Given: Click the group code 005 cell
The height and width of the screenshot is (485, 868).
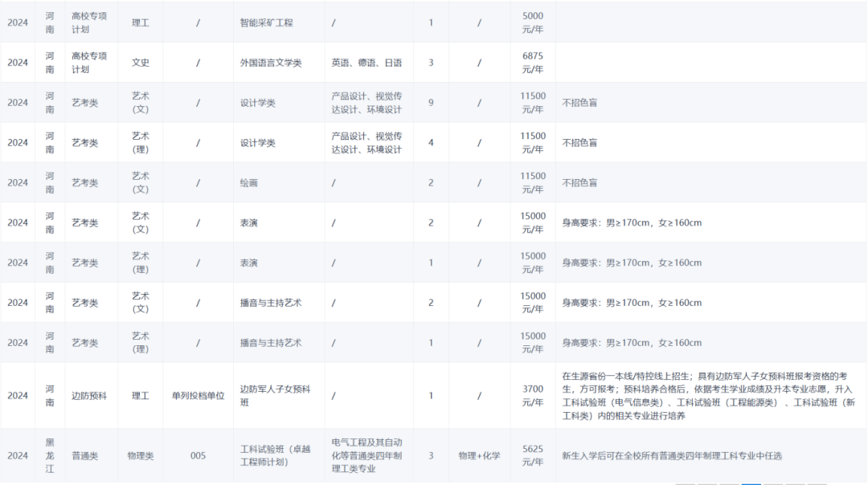Looking at the screenshot, I should tap(198, 455).
